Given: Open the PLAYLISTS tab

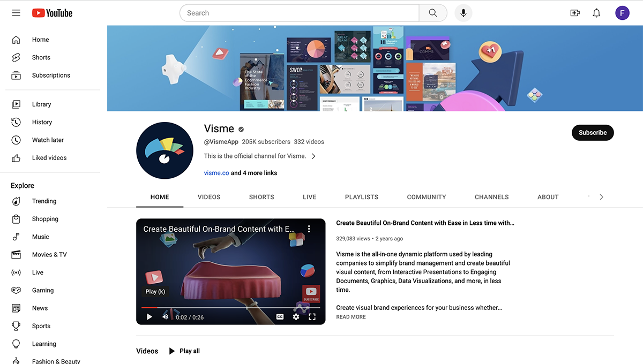Looking at the screenshot, I should 361,197.
